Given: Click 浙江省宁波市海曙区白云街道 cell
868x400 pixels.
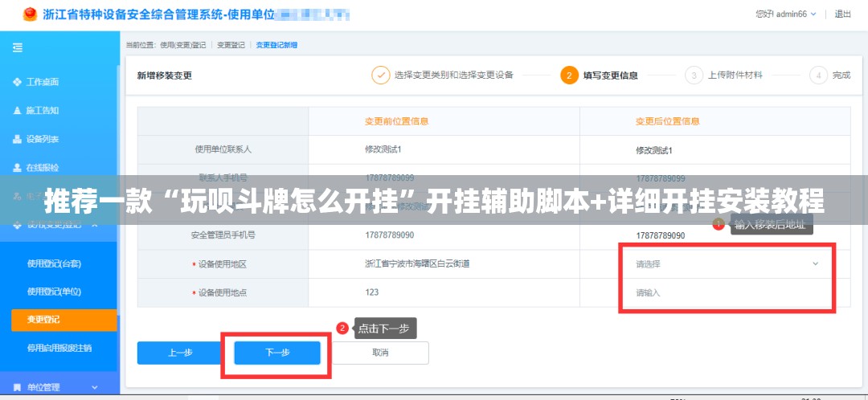Looking at the screenshot, I should (x=417, y=264).
